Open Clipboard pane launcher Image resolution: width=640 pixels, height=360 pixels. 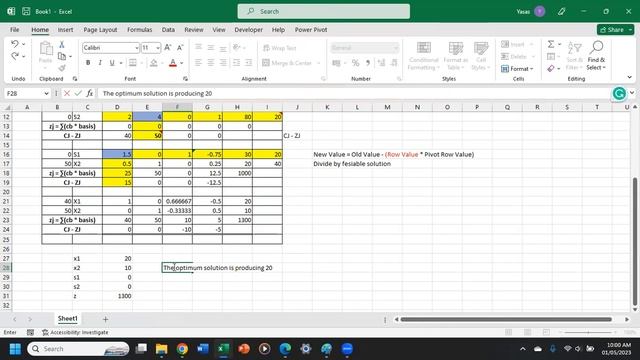tap(75, 78)
